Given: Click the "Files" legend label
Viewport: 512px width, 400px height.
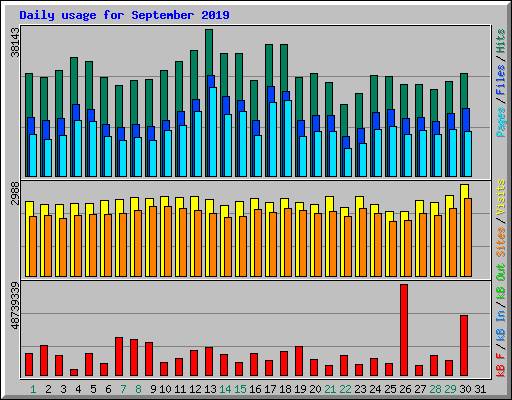Looking at the screenshot, I should (501, 80).
